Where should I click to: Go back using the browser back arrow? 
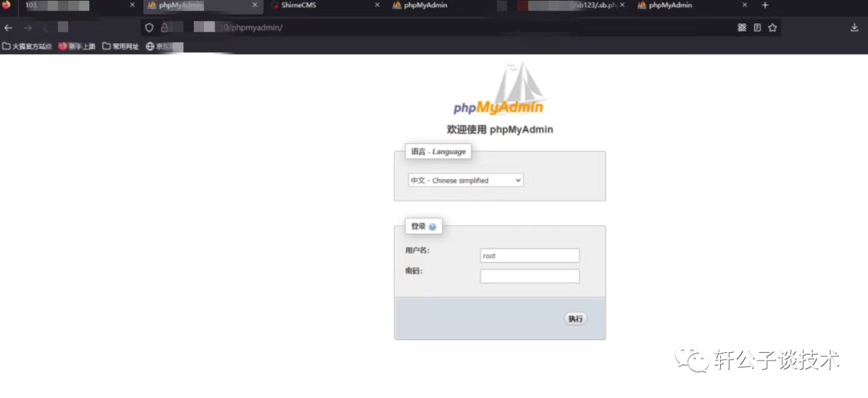(8, 27)
